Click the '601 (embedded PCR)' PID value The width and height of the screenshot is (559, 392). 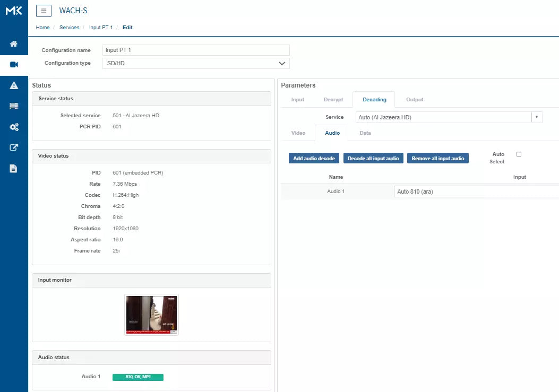138,173
